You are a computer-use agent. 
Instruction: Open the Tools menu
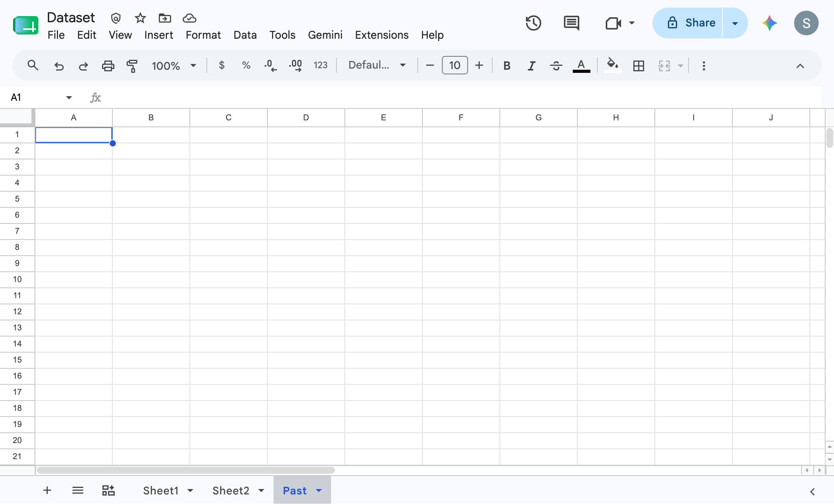tap(282, 35)
